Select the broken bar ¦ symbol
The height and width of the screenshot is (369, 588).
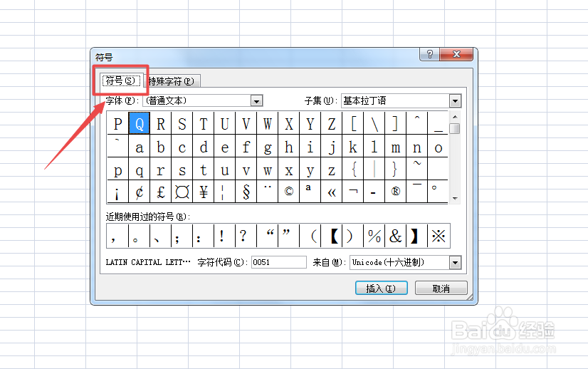225,192
